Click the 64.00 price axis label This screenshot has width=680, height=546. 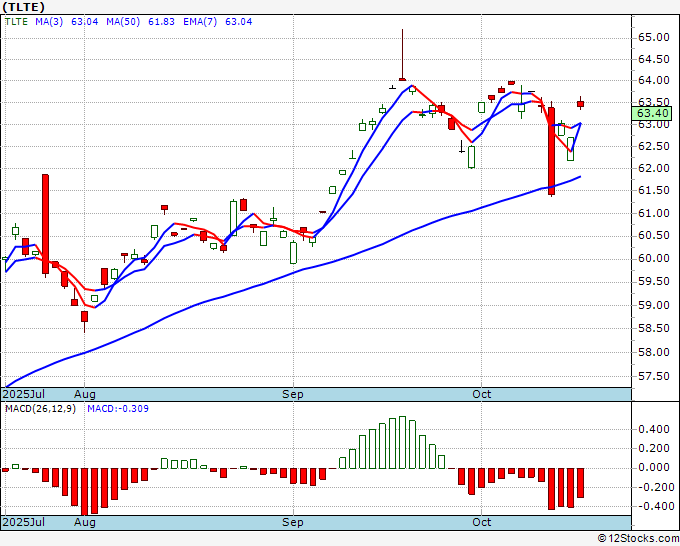[654, 81]
